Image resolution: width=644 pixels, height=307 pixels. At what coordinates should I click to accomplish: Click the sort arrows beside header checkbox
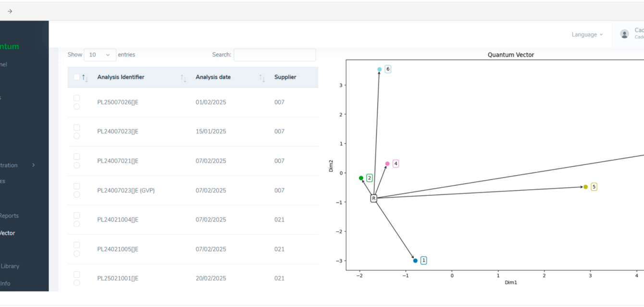pyautogui.click(x=85, y=77)
